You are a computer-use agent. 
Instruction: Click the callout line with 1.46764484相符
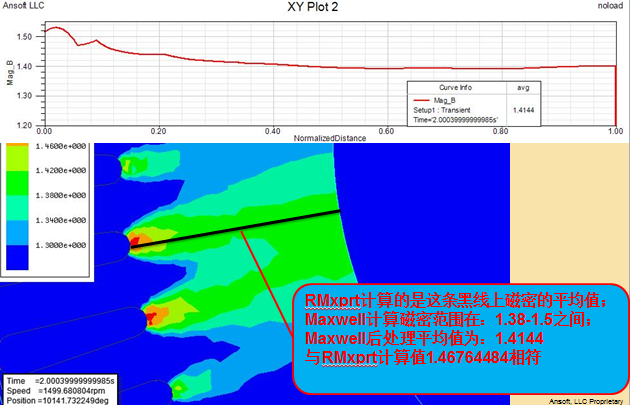click(423, 357)
